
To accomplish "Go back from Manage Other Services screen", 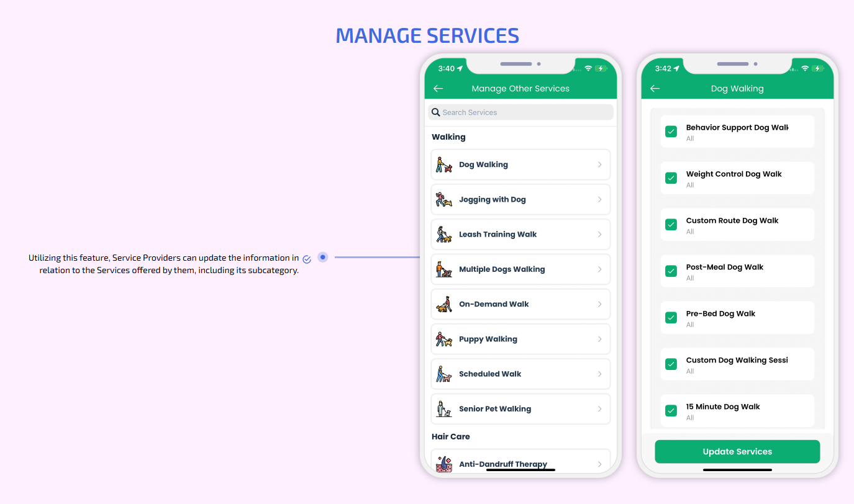I will (438, 89).
